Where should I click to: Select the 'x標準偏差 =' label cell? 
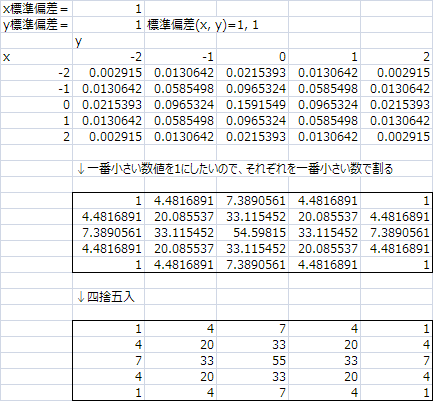pyautogui.click(x=36, y=9)
